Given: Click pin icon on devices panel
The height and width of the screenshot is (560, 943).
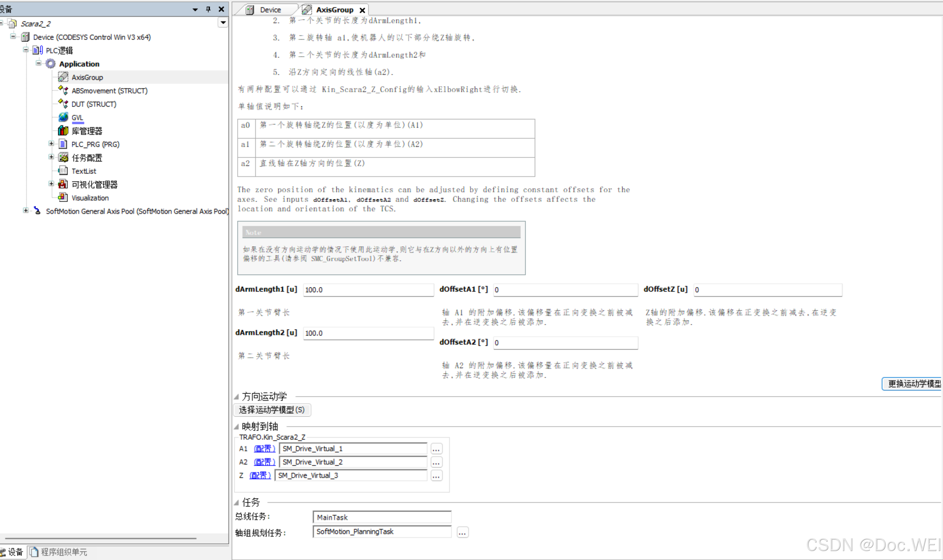Looking at the screenshot, I should 208,9.
